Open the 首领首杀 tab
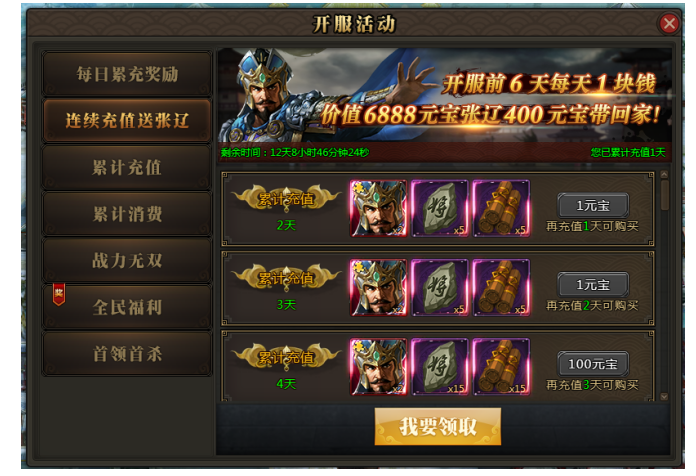The width and height of the screenshot is (696, 476). click(x=127, y=354)
